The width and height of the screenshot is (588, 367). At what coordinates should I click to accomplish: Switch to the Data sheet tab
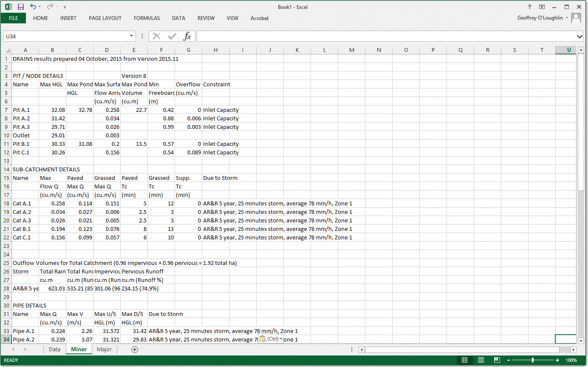(54, 349)
